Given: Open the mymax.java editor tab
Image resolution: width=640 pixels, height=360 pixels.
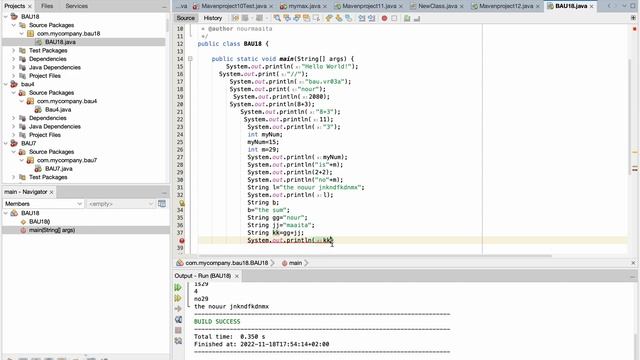Looking at the screenshot, I should pos(304,6).
